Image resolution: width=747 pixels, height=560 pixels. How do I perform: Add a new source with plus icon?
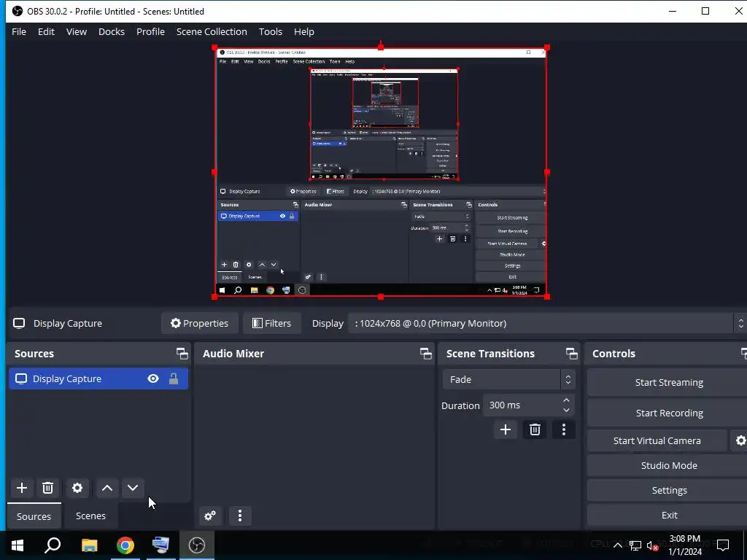(22, 488)
